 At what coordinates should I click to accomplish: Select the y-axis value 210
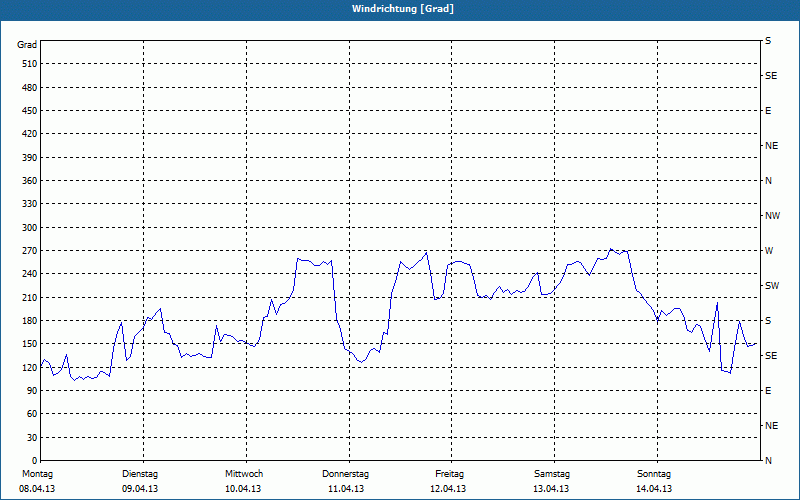(29, 297)
